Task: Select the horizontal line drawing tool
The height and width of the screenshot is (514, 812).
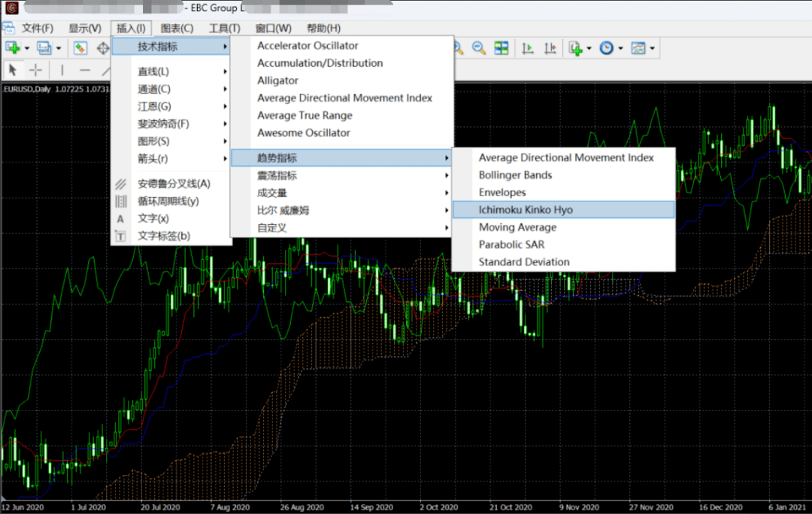Action: tap(85, 69)
